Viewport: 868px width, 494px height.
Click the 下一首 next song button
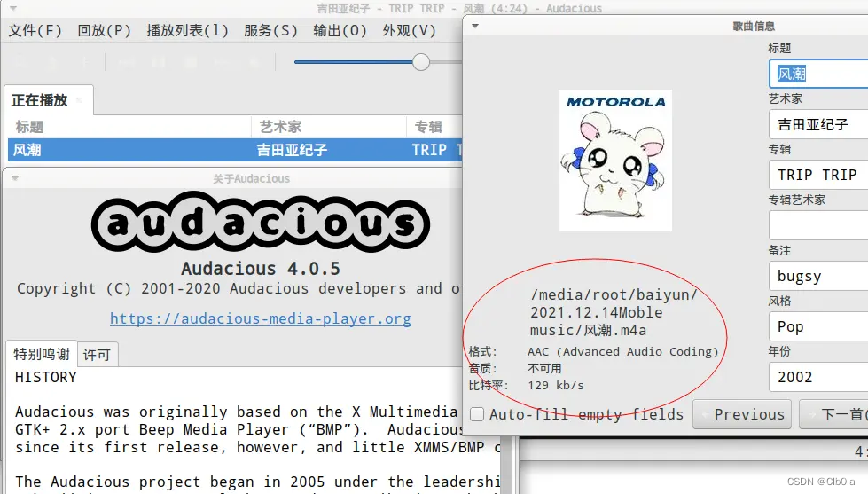coord(833,414)
